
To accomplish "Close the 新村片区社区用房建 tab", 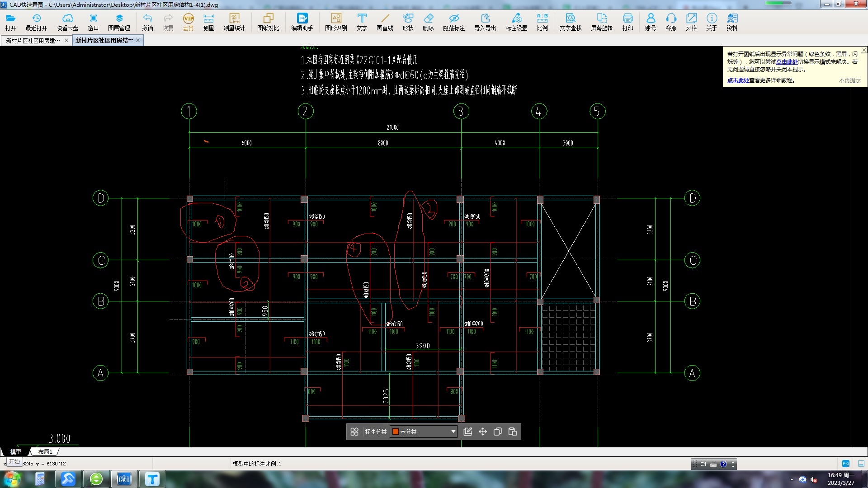I will 66,40.
